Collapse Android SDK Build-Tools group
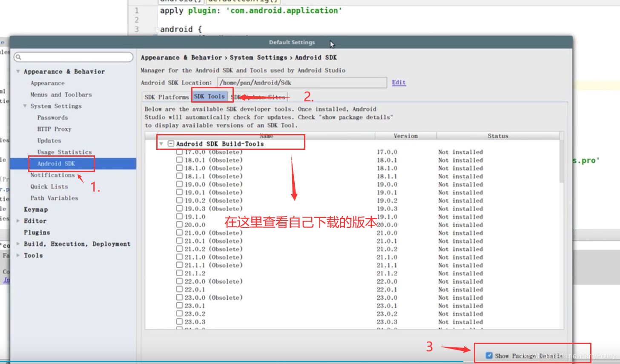The width and height of the screenshot is (620, 364). coord(161,144)
